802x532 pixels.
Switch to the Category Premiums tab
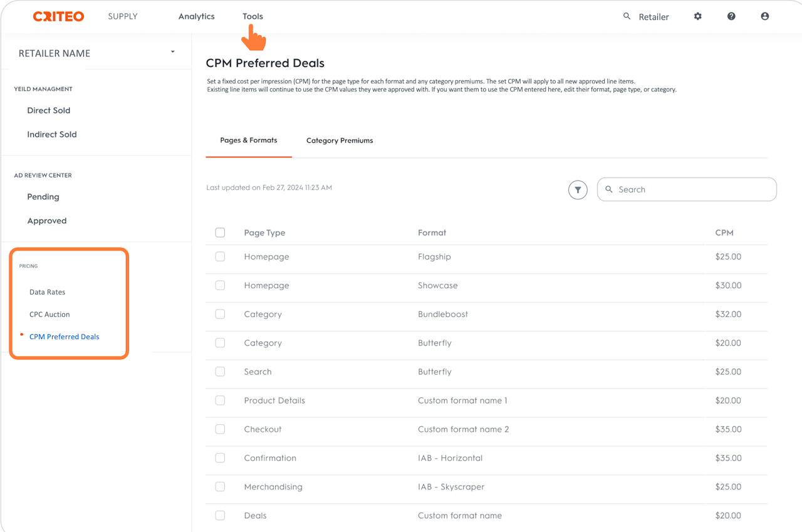(340, 140)
